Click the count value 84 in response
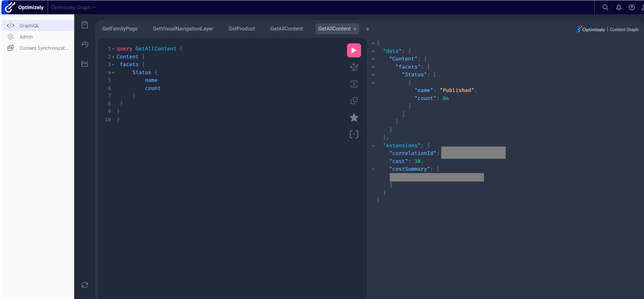The image size is (644, 299). 446,98
